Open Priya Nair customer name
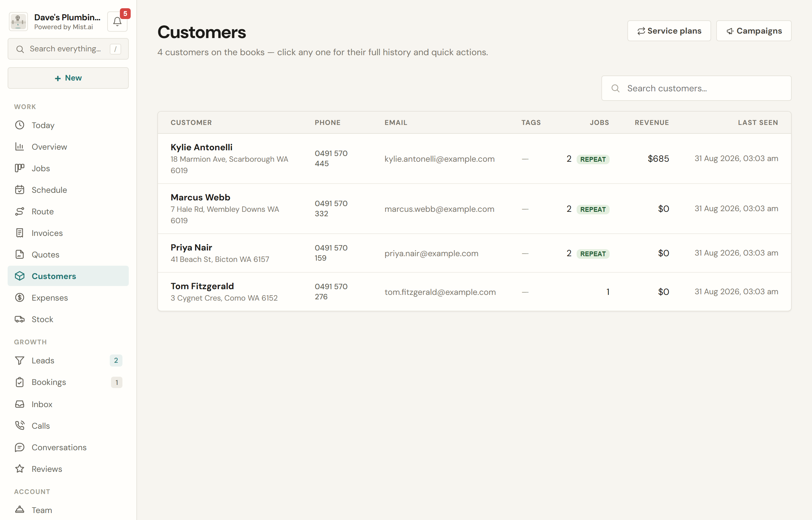 point(191,248)
